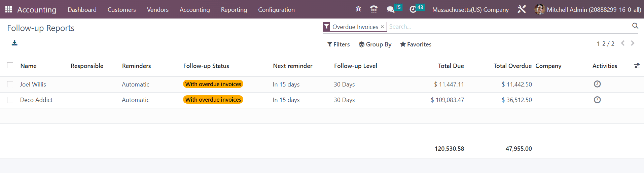Click the export download icon
Viewport: 644px width, 173px height.
pos(14,43)
